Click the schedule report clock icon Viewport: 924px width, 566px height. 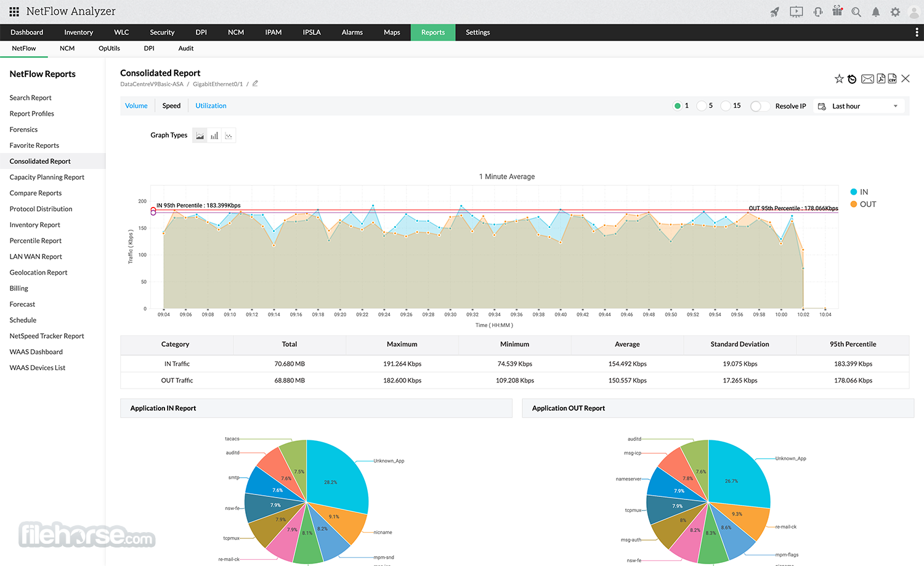pyautogui.click(x=852, y=79)
